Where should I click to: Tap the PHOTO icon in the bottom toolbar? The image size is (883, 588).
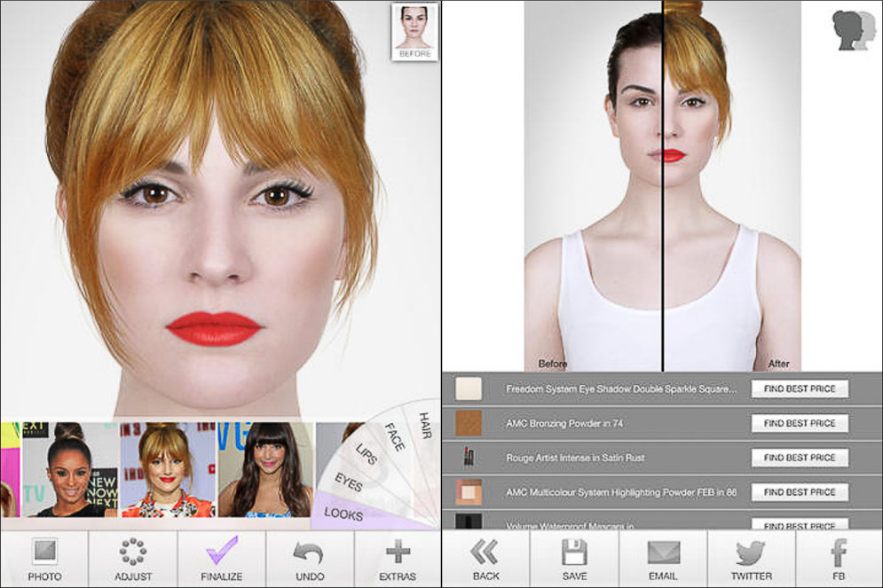[44, 559]
